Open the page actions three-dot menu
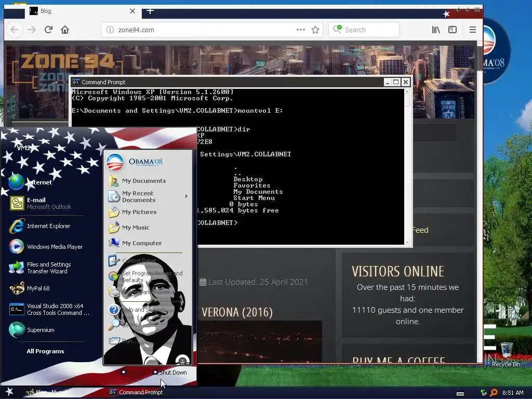 point(301,30)
